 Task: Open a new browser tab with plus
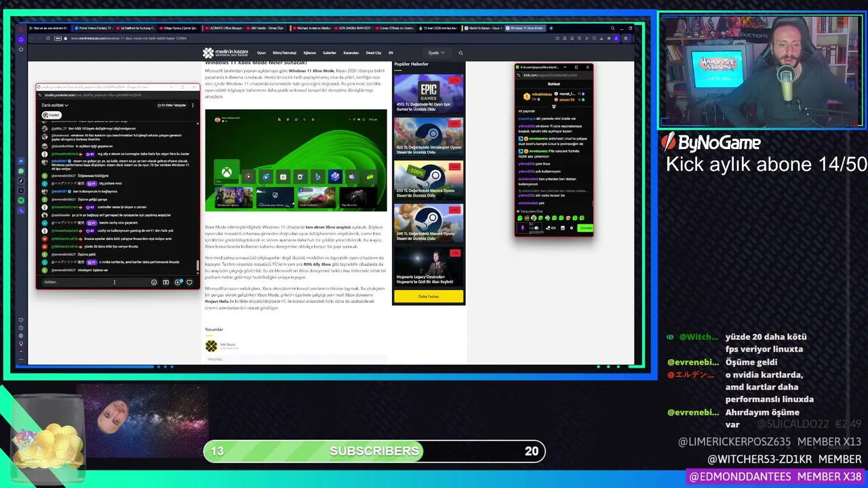pos(551,28)
